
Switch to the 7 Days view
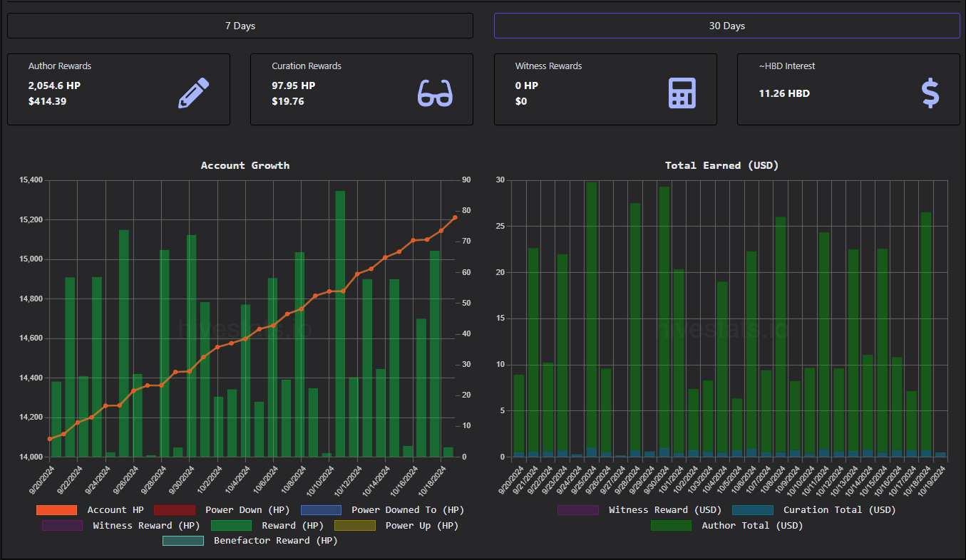click(240, 26)
